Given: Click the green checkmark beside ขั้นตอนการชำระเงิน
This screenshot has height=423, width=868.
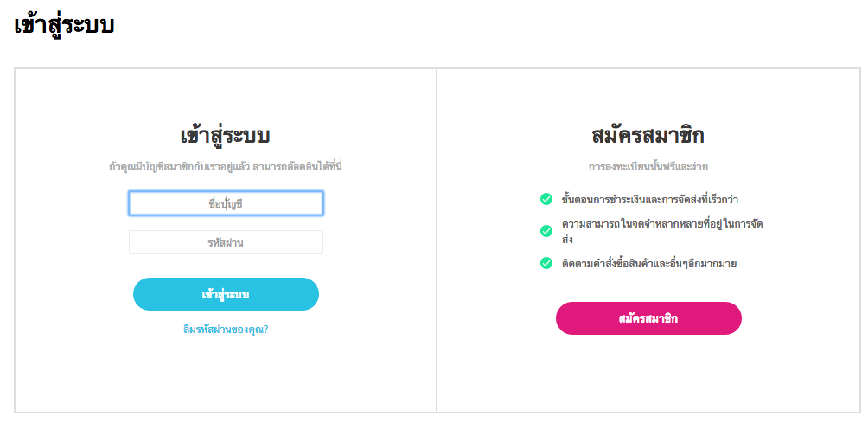Looking at the screenshot, I should pos(546,200).
